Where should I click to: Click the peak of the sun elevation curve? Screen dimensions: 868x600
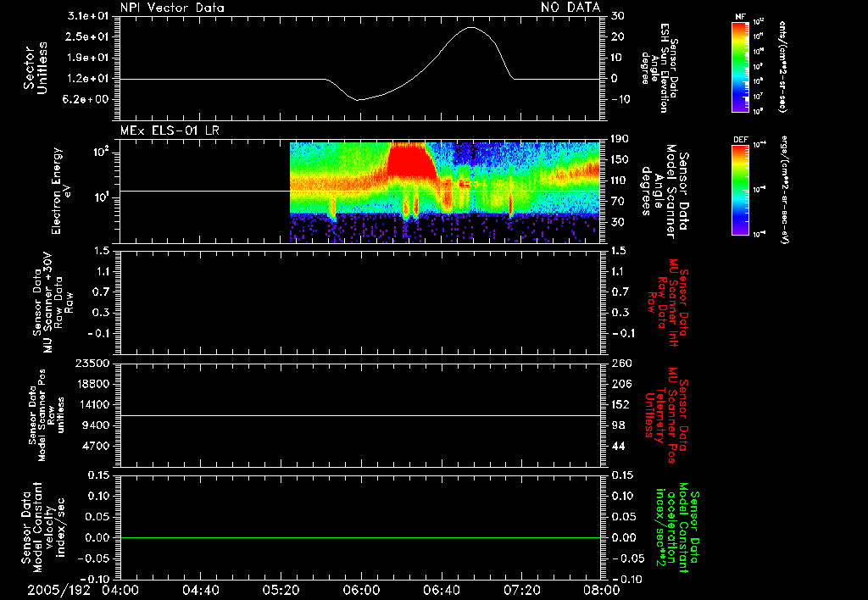tap(471, 27)
